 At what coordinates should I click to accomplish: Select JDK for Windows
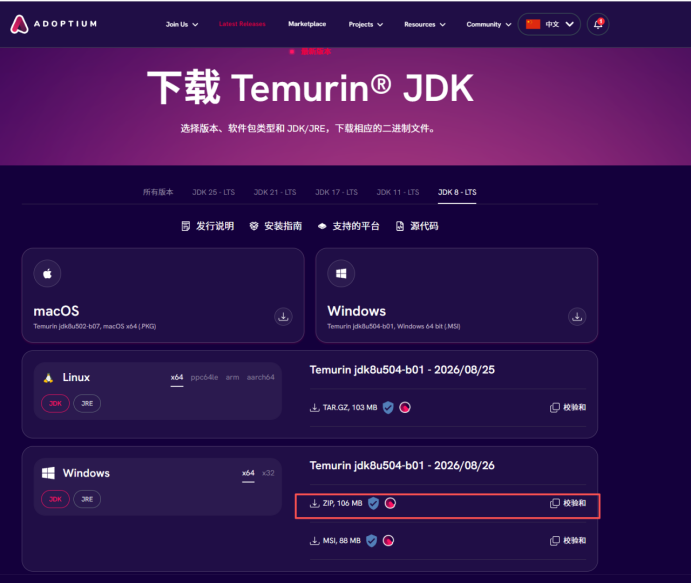(55, 499)
